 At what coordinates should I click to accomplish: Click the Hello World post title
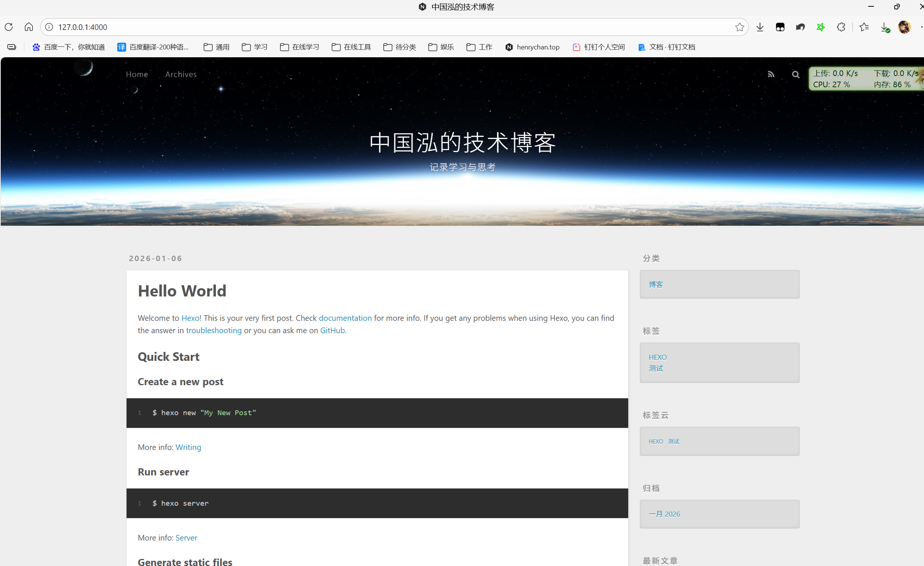[182, 290]
